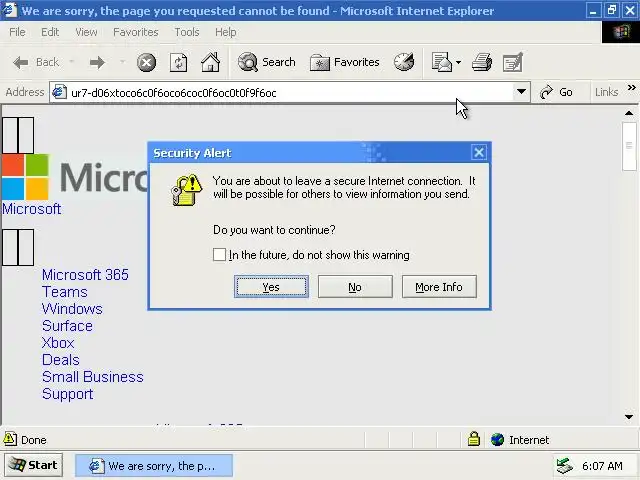Open the Xbox link
The height and width of the screenshot is (480, 640).
58,343
